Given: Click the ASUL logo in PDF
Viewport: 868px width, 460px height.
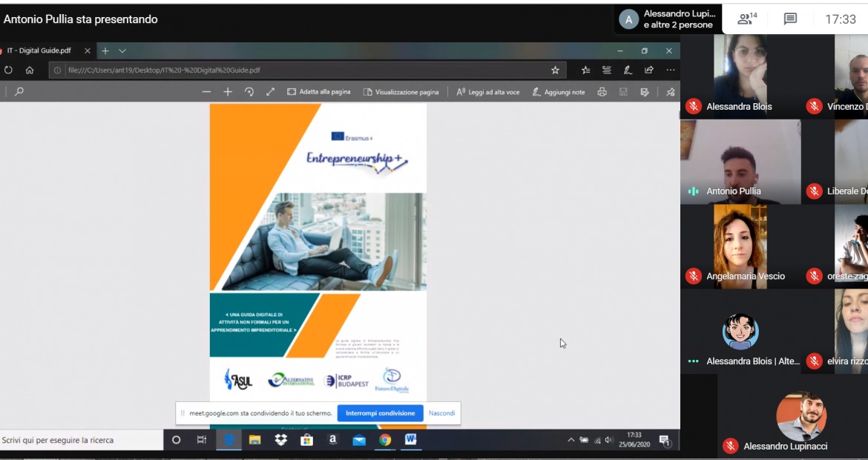Looking at the screenshot, I should 238,380.
